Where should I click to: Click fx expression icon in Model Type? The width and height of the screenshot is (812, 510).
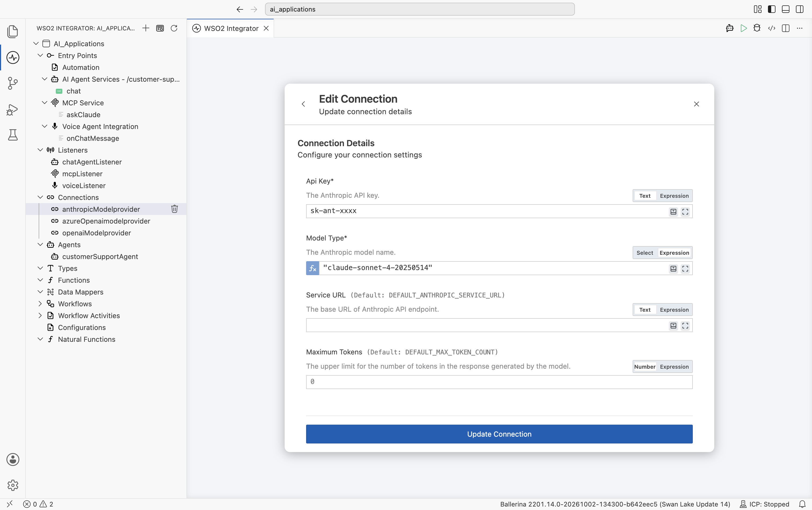(313, 268)
